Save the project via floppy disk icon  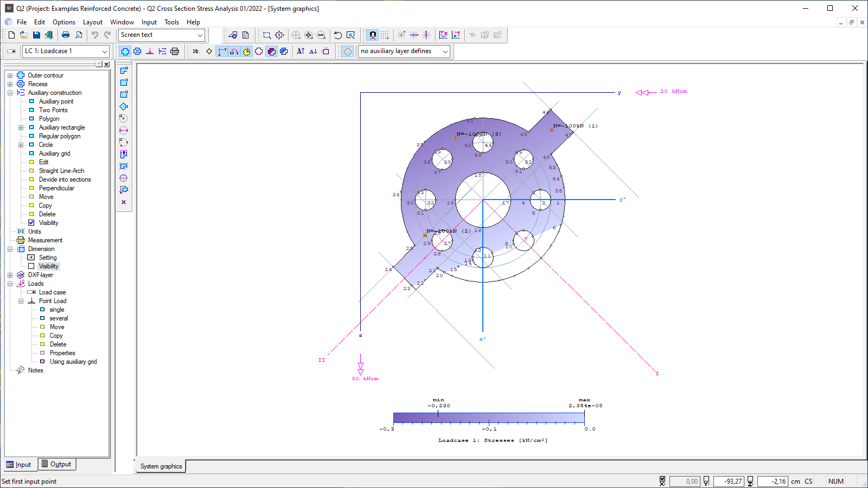click(x=36, y=35)
